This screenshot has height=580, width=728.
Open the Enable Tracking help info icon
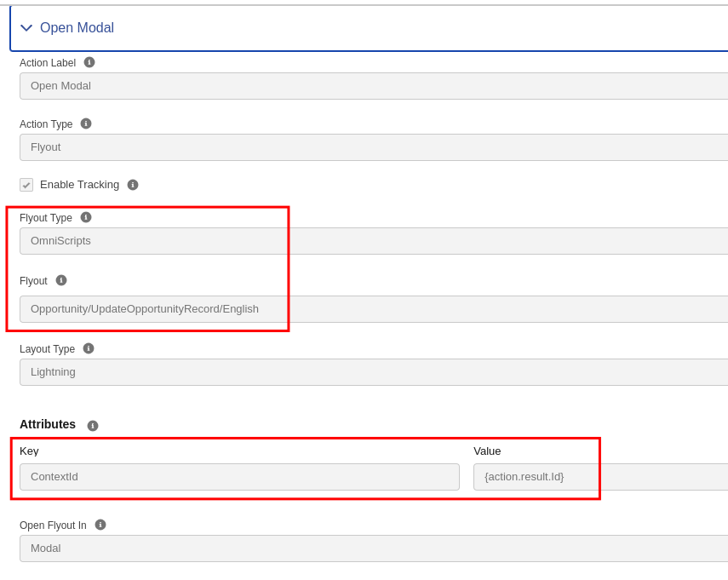(x=133, y=185)
